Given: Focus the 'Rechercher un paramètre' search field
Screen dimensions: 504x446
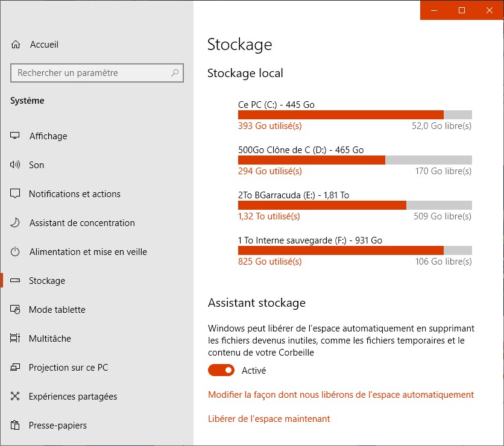Looking at the screenshot, I should pyautogui.click(x=92, y=73).
